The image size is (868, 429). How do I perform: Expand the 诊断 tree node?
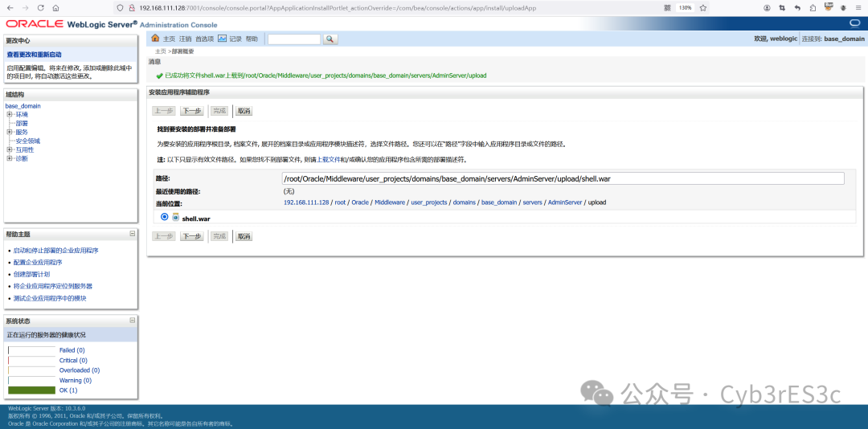coord(10,159)
